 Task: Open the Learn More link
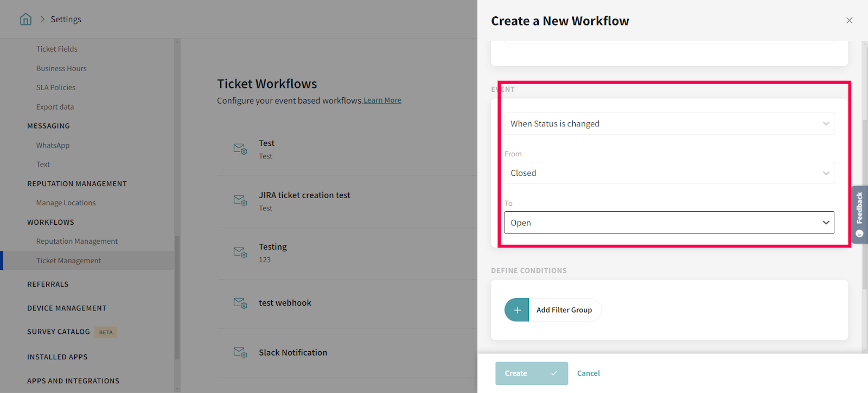[x=382, y=100]
